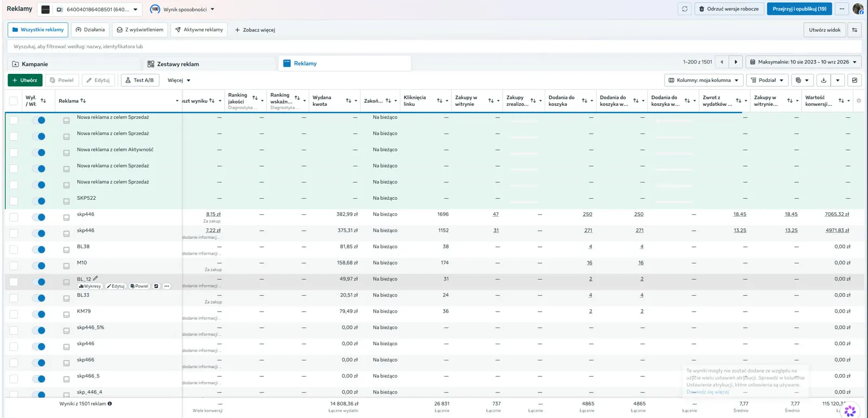The width and height of the screenshot is (868, 418).
Task: Open the date range picker Maksymalnie
Action: tap(803, 62)
